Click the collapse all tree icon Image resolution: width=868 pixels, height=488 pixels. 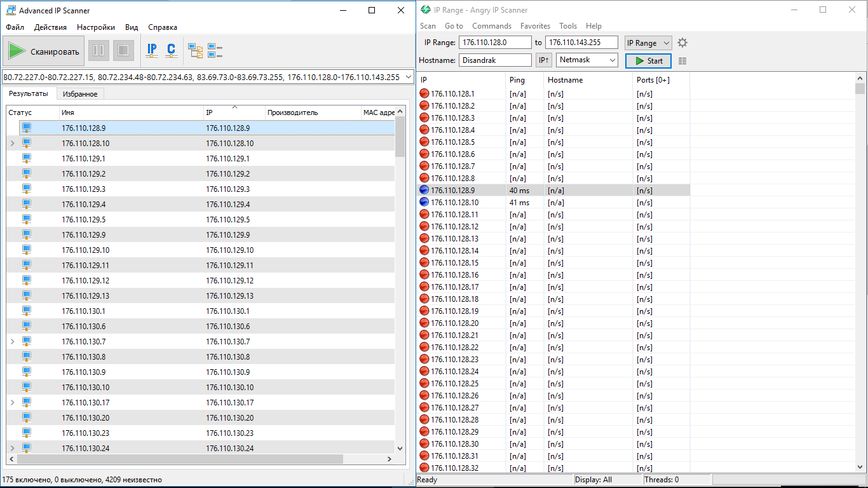(215, 51)
